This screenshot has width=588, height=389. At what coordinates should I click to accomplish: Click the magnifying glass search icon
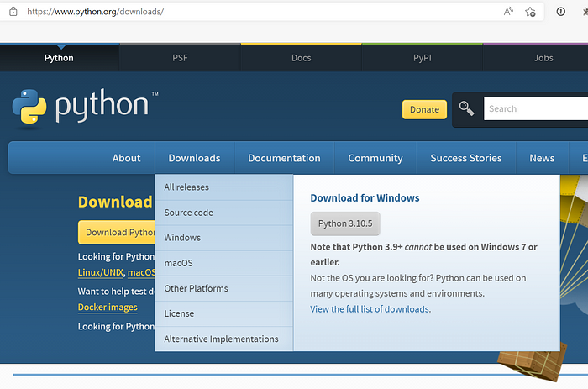466,108
